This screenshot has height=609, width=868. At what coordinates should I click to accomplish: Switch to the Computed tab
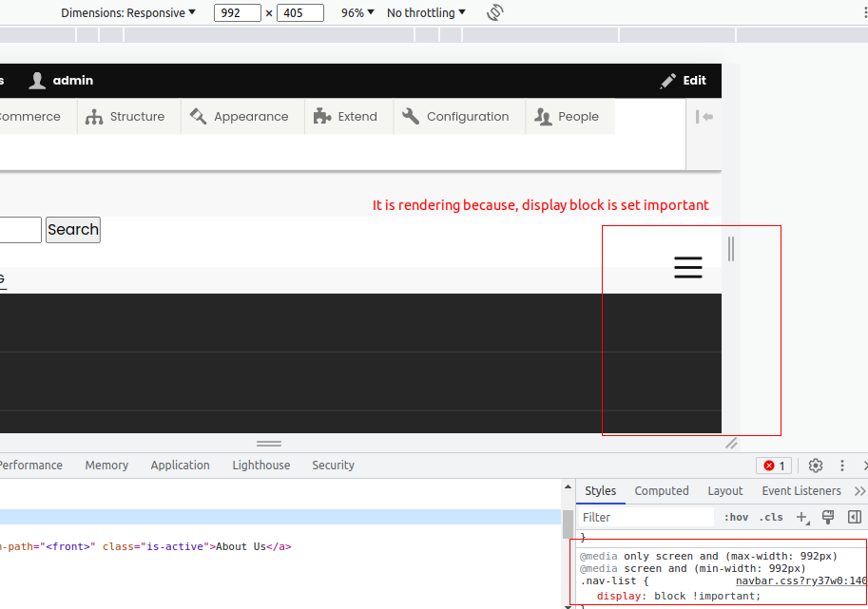(x=662, y=491)
